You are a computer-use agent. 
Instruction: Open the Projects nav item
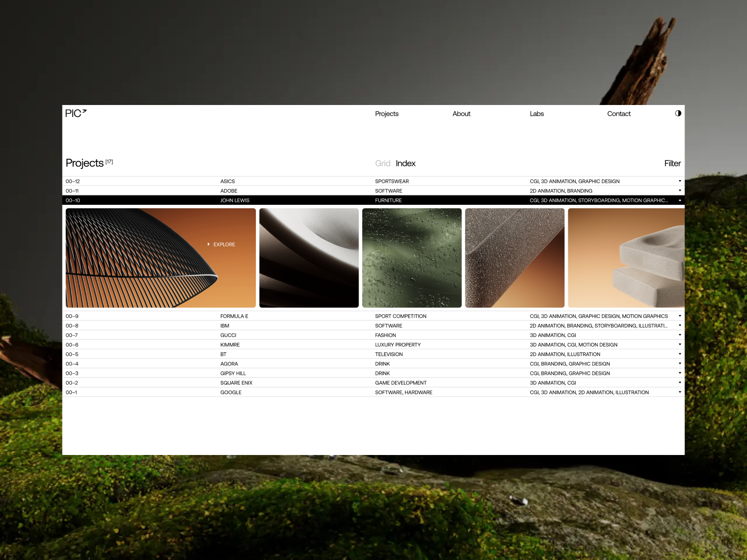click(387, 114)
